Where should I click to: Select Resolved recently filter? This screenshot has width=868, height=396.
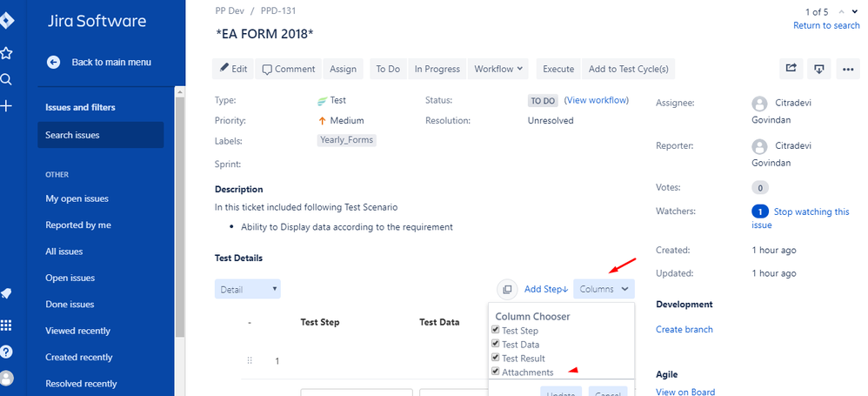pyautogui.click(x=82, y=384)
